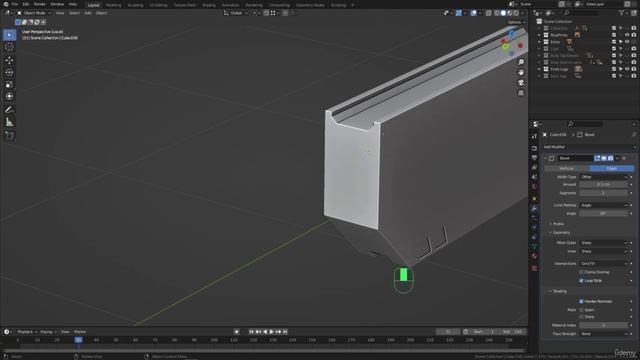Toggle Loop Slide checkbox
640x360 pixels.
pyautogui.click(x=581, y=280)
